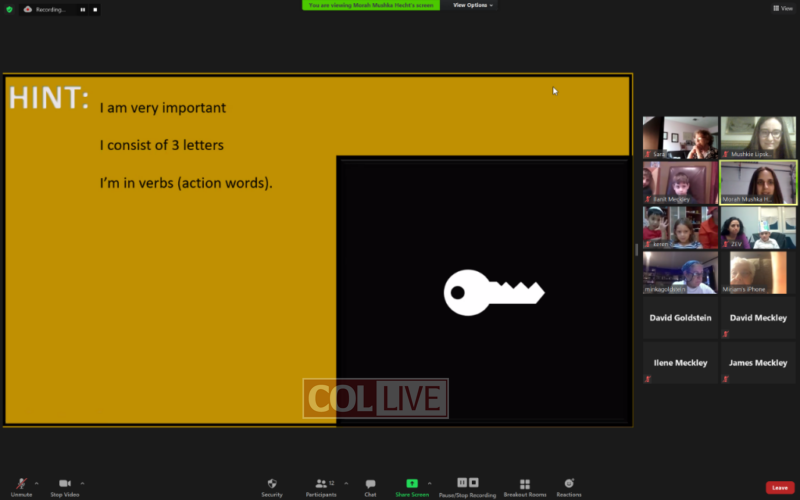The height and width of the screenshot is (500, 800).
Task: Expand video options arrow next to Stop Video
Action: (82, 482)
